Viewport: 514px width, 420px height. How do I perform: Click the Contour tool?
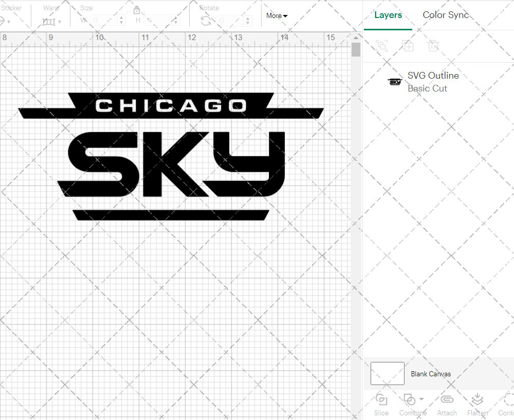tap(506, 404)
